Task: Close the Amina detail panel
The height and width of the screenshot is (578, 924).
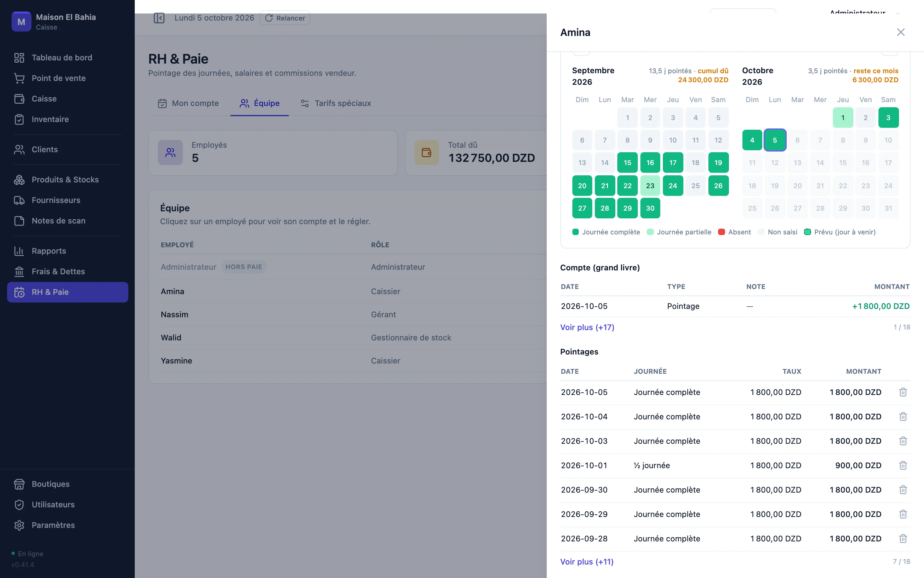Action: pyautogui.click(x=901, y=32)
